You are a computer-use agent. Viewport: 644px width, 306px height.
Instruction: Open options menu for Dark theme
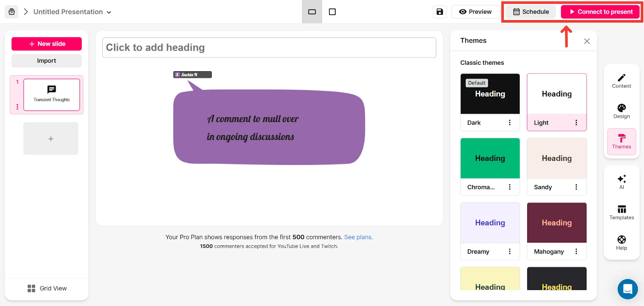click(x=510, y=123)
